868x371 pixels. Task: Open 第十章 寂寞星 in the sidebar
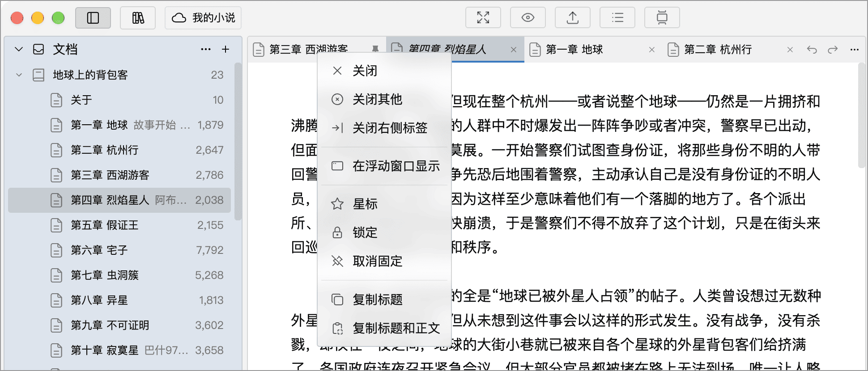(x=119, y=350)
